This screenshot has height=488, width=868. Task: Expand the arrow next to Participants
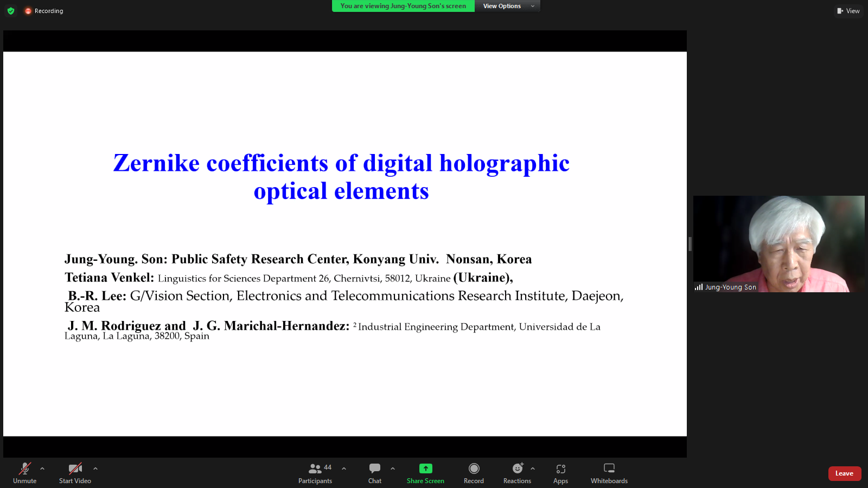pyautogui.click(x=344, y=468)
